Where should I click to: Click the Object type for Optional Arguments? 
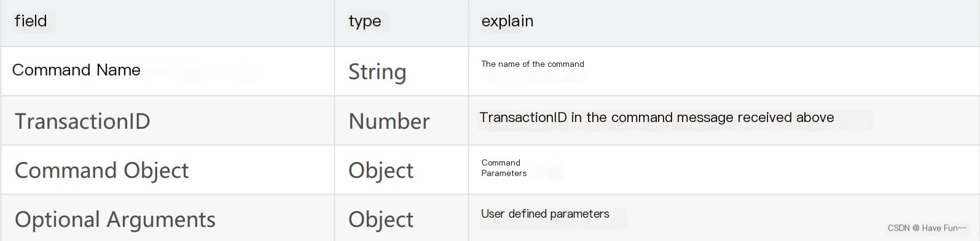[381, 220]
